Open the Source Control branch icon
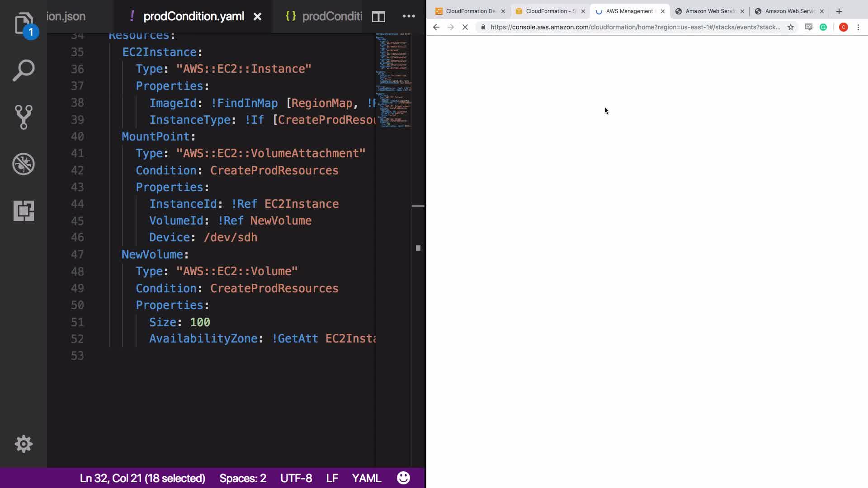The image size is (868, 488). (x=24, y=117)
